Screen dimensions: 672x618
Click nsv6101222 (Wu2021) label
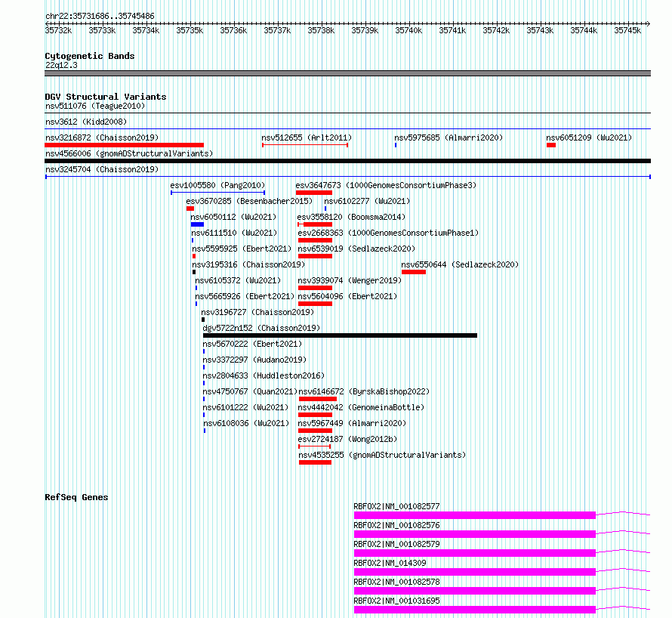[245, 407]
